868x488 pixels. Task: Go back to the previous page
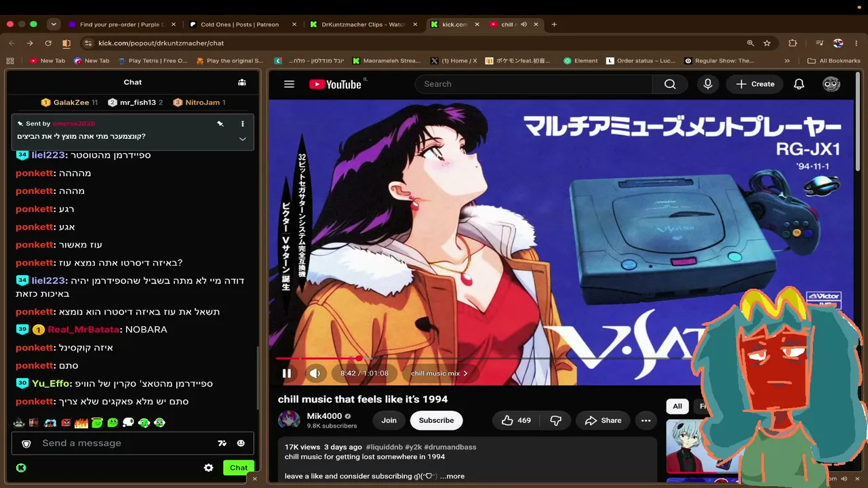click(12, 43)
